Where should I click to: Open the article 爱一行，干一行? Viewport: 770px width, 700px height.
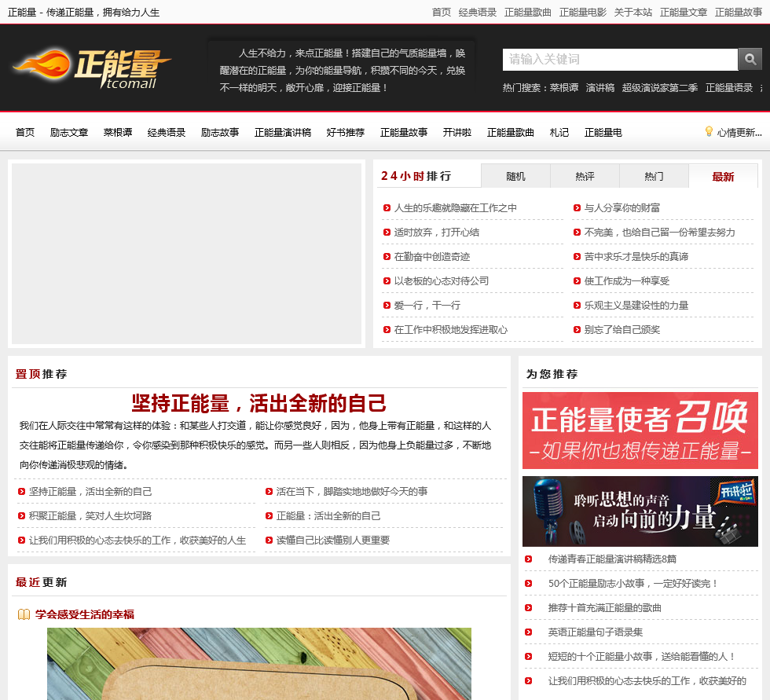(427, 306)
